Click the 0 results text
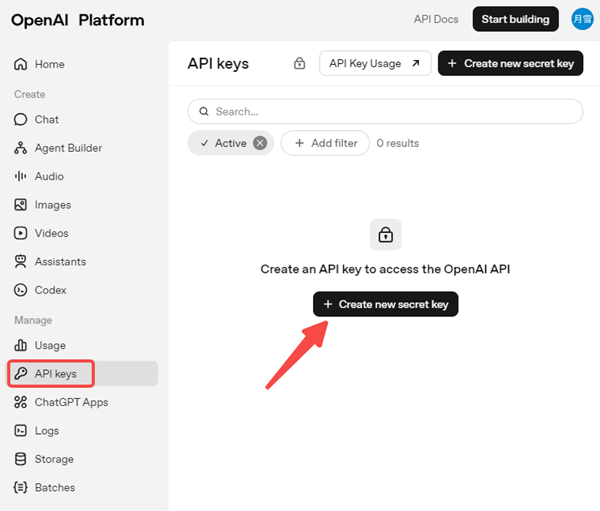Image resolution: width=600 pixels, height=511 pixels. (x=398, y=143)
